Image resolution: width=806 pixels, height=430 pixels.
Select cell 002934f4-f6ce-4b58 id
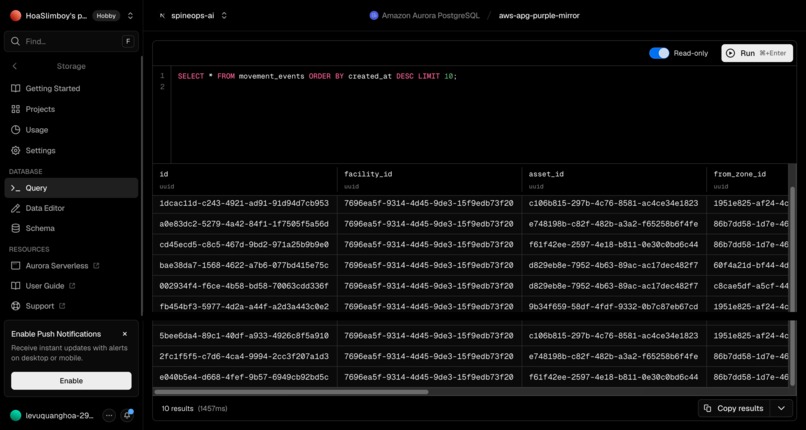pyautogui.click(x=244, y=286)
